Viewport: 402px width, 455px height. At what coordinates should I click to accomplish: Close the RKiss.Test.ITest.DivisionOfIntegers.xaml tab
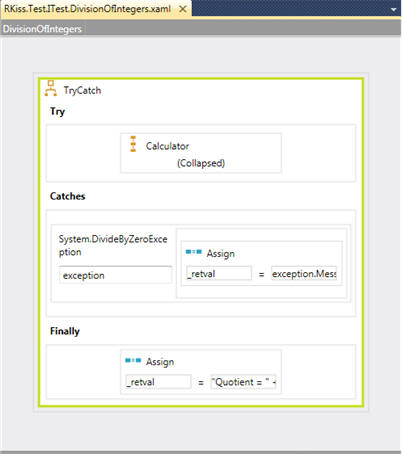[x=183, y=9]
